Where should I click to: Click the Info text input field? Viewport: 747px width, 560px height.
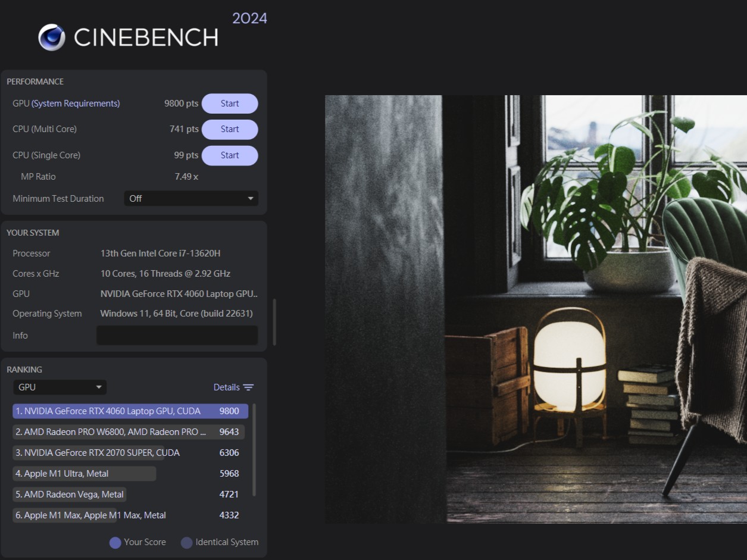click(177, 336)
